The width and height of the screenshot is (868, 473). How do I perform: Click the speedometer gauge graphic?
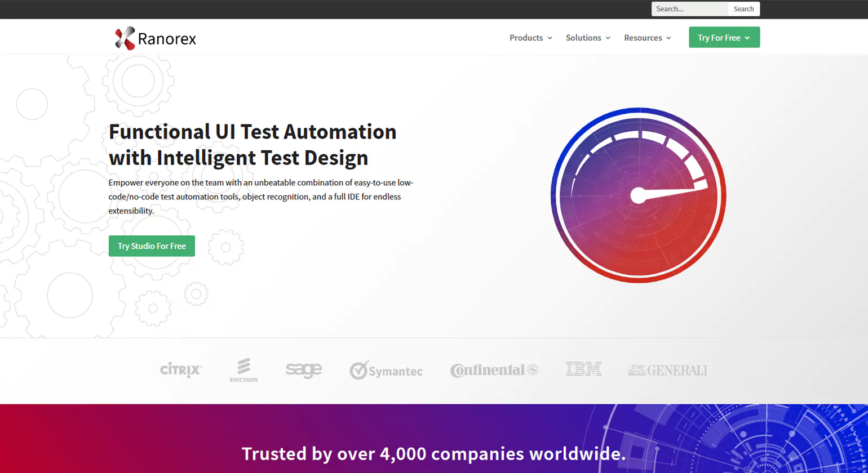[x=638, y=195]
